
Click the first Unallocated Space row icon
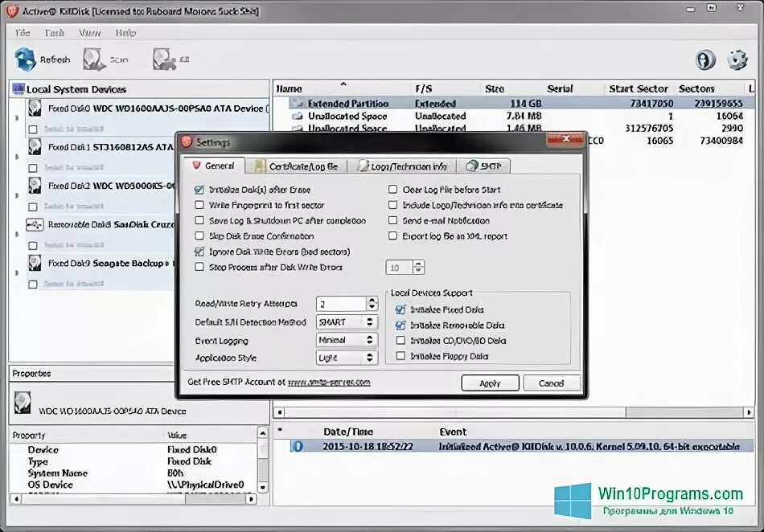[298, 116]
